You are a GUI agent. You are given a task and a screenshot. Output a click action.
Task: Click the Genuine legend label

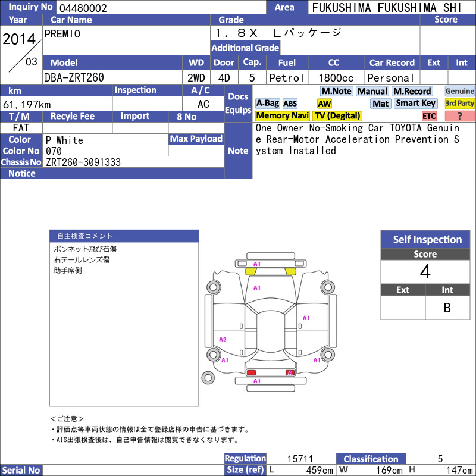tap(459, 91)
